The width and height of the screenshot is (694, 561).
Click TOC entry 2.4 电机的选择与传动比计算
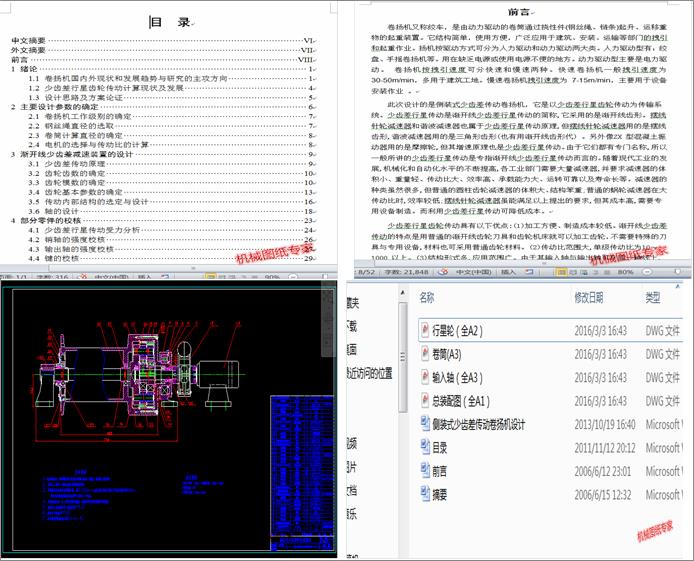coord(89,145)
